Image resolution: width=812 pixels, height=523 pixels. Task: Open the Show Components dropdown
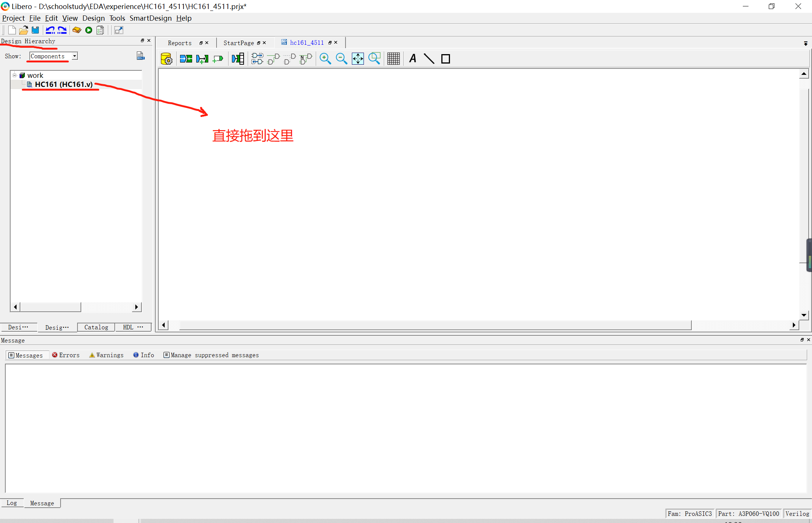pyautogui.click(x=75, y=56)
